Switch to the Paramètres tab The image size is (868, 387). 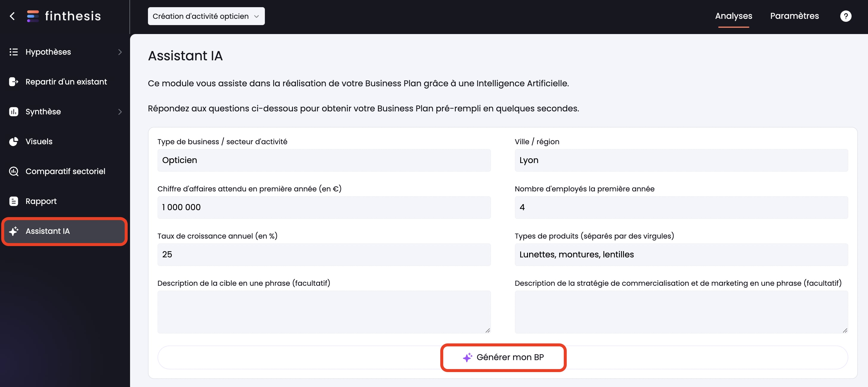click(x=794, y=16)
